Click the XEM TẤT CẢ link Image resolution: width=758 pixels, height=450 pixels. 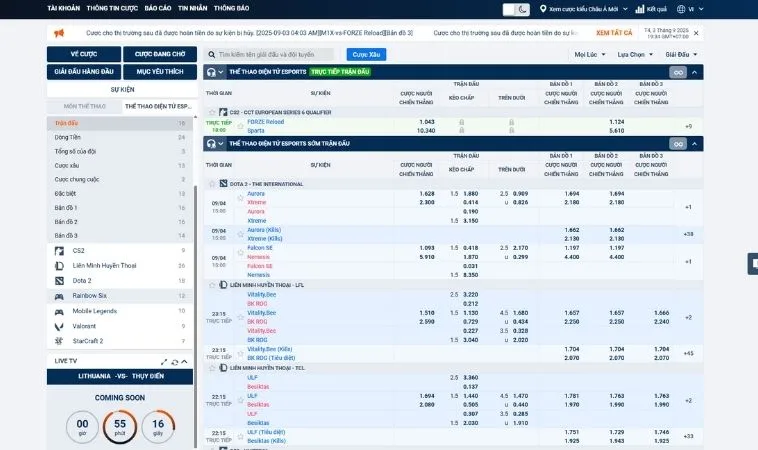(x=614, y=32)
